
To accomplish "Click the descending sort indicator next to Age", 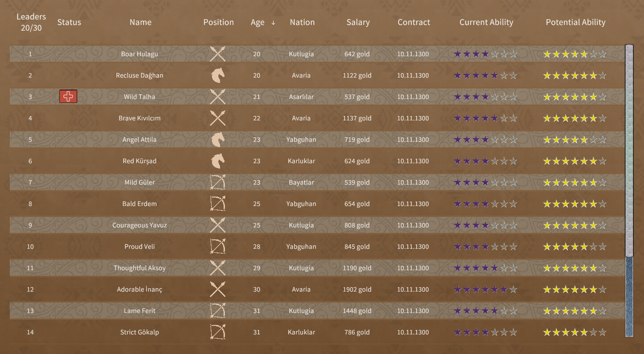I will click(273, 22).
